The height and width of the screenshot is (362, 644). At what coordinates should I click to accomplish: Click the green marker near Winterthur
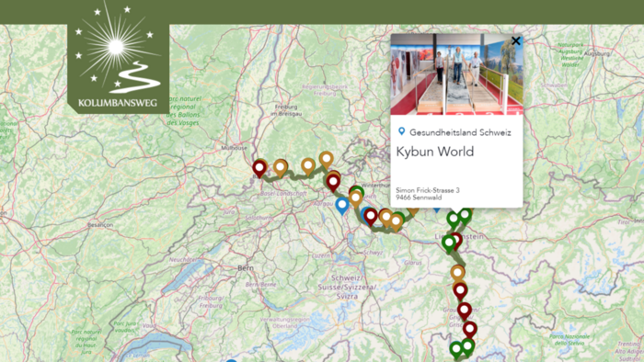(357, 192)
